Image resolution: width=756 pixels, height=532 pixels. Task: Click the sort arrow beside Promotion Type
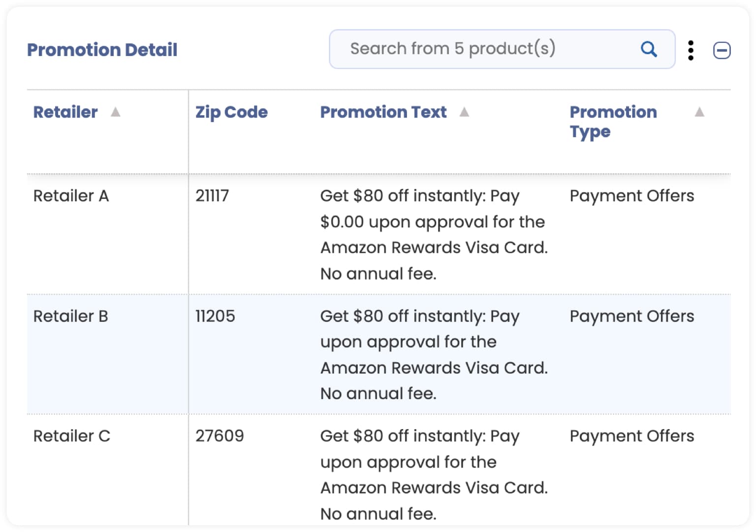[699, 112]
